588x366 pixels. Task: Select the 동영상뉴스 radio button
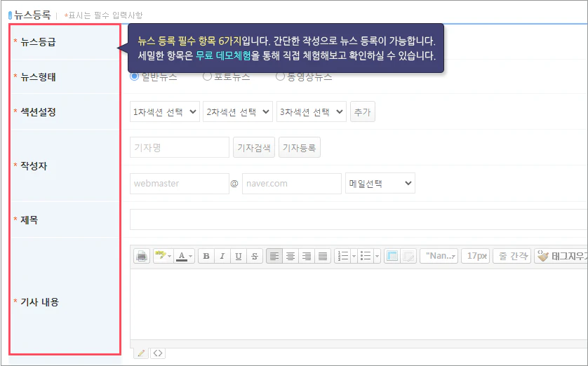pyautogui.click(x=280, y=76)
